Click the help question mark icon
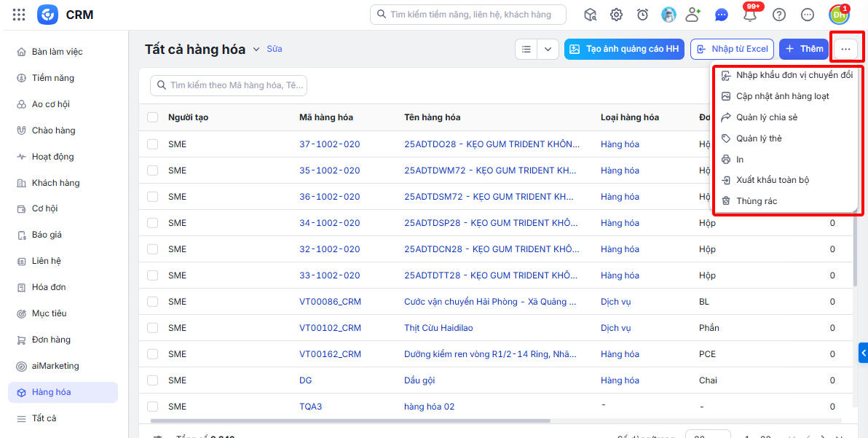 tap(779, 15)
